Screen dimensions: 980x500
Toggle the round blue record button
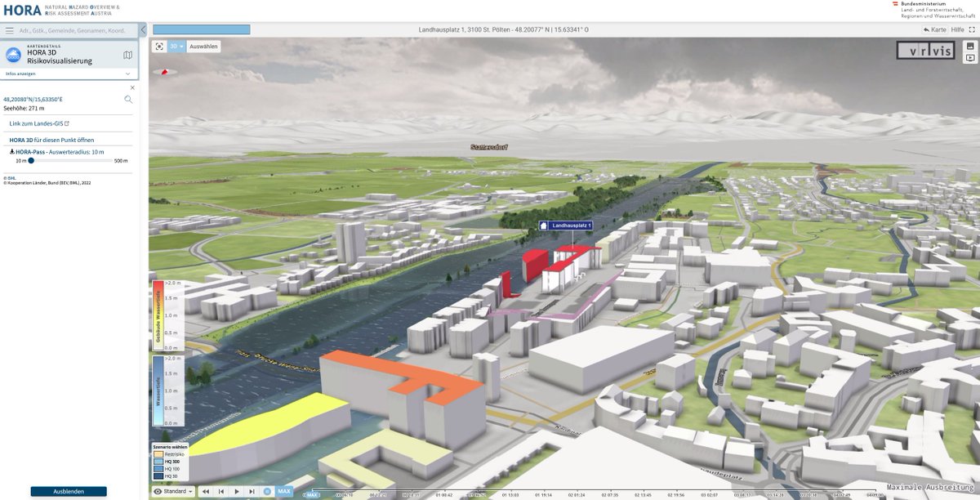point(267,492)
